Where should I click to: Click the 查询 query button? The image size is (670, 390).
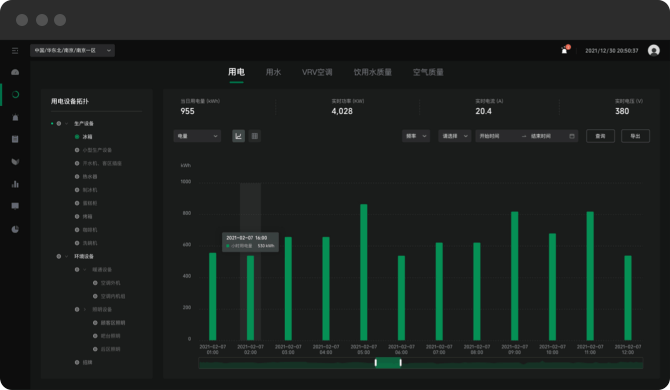(x=600, y=136)
